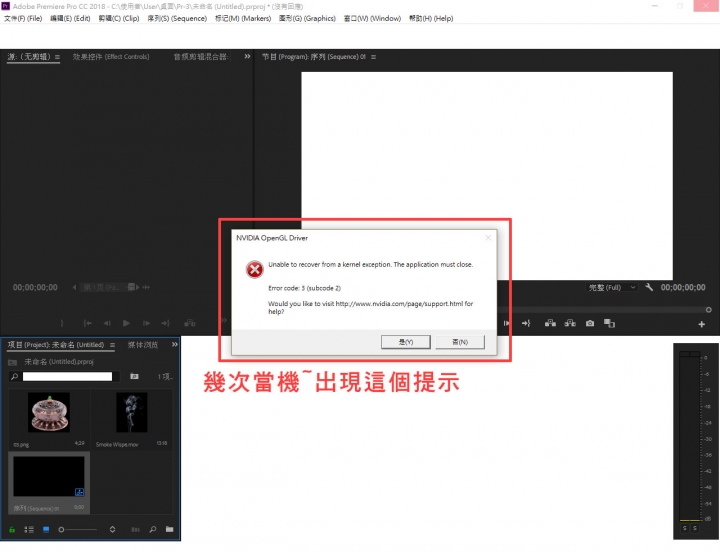Expand hidden Project panel tabs chevron
The height and width of the screenshot is (552, 720).
(174, 344)
